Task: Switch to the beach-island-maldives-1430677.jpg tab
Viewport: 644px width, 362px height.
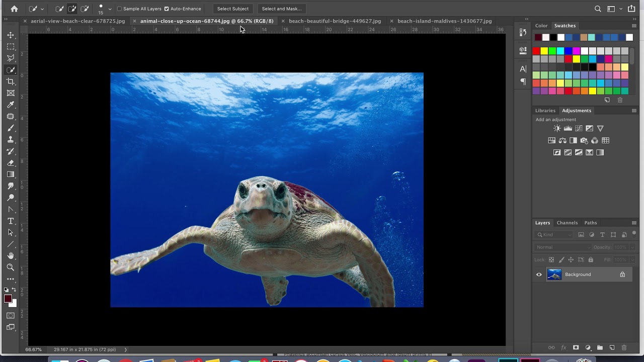Action: click(x=445, y=21)
